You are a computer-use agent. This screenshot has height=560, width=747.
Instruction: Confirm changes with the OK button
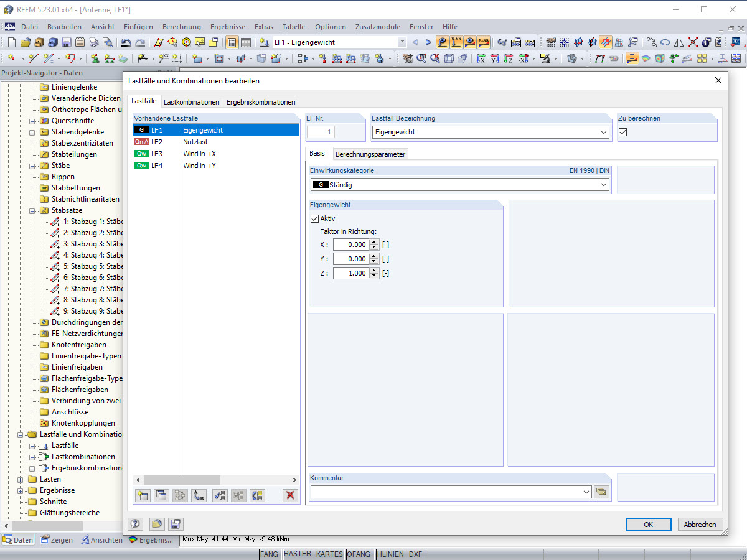(649, 524)
